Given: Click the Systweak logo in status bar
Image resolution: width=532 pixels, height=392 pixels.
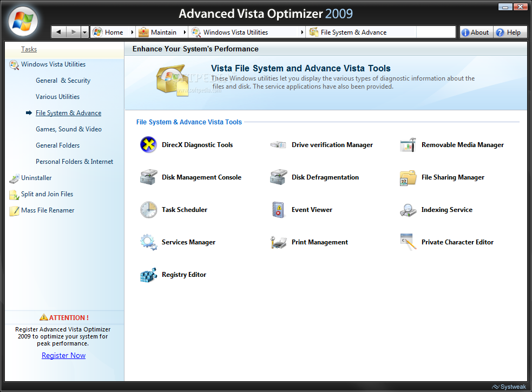Looking at the screenshot, I should tap(509, 387).
